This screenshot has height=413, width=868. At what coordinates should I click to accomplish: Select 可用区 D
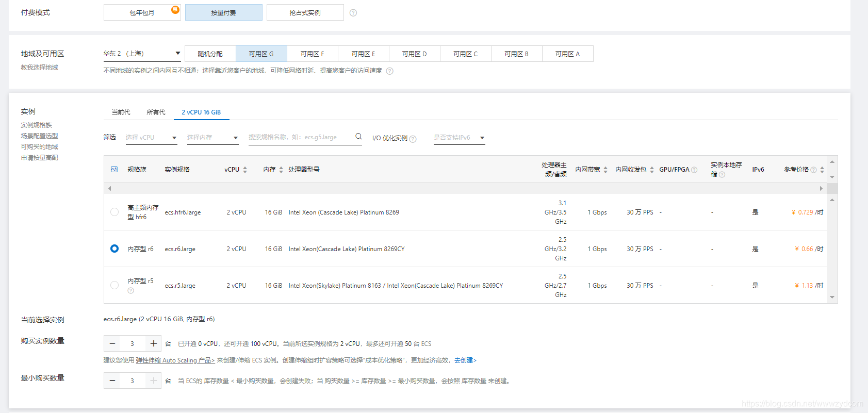pyautogui.click(x=414, y=54)
